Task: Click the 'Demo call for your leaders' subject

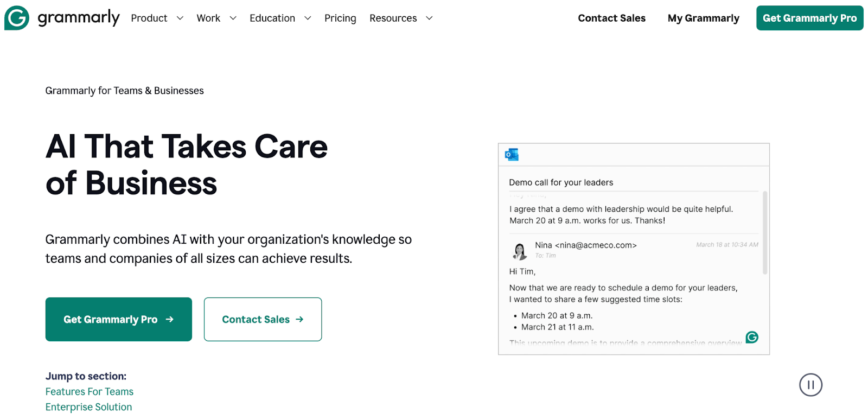Action: (561, 182)
